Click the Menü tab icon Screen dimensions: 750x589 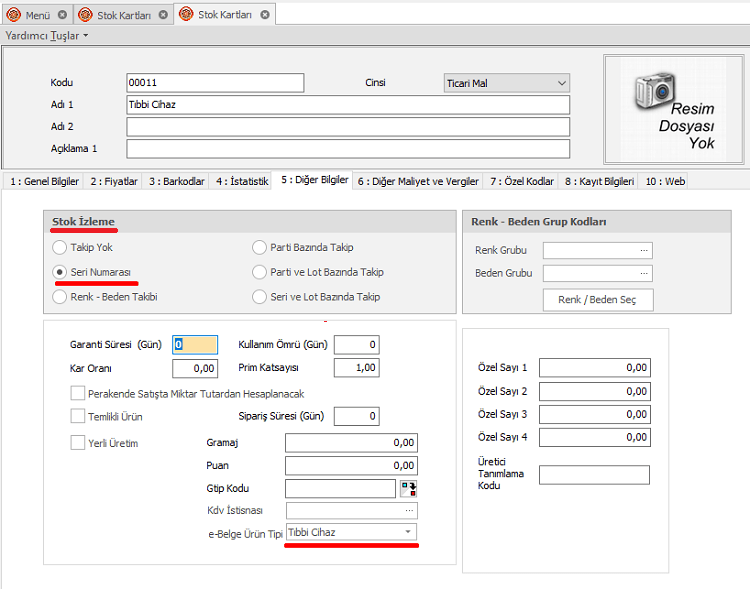pos(14,15)
